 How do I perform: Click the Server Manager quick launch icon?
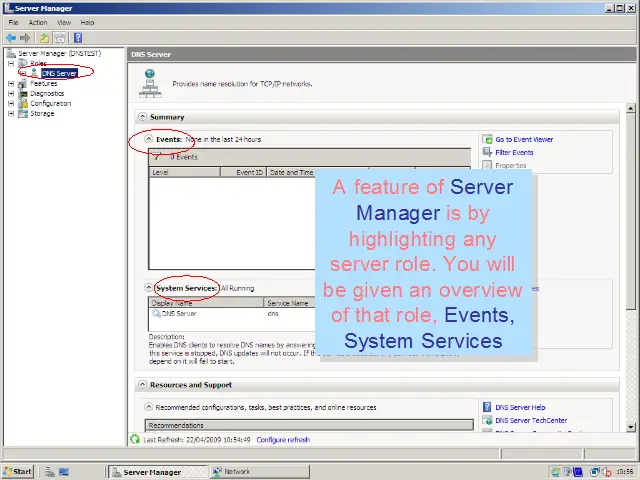(50, 472)
